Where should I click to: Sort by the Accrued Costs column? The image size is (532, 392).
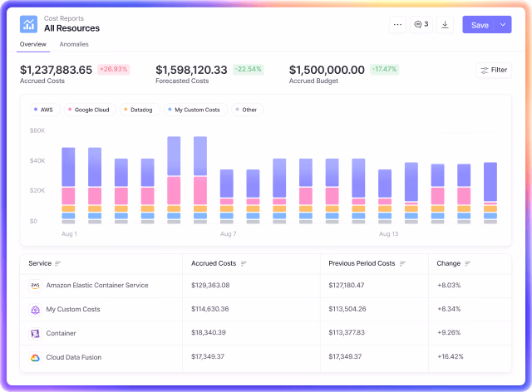pyautogui.click(x=244, y=264)
